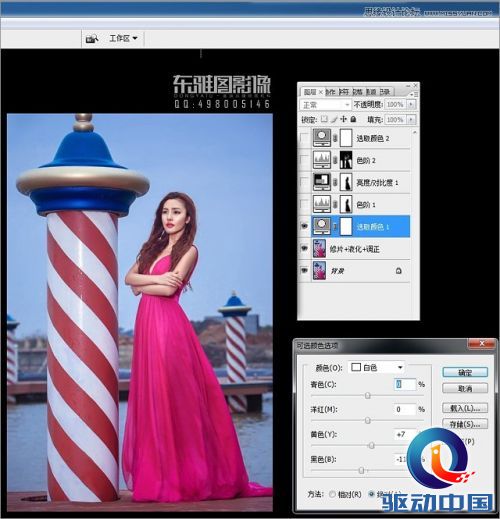Click the 选取颜色 2 adjustment layer icon
The image size is (500, 519).
pyautogui.click(x=322, y=138)
